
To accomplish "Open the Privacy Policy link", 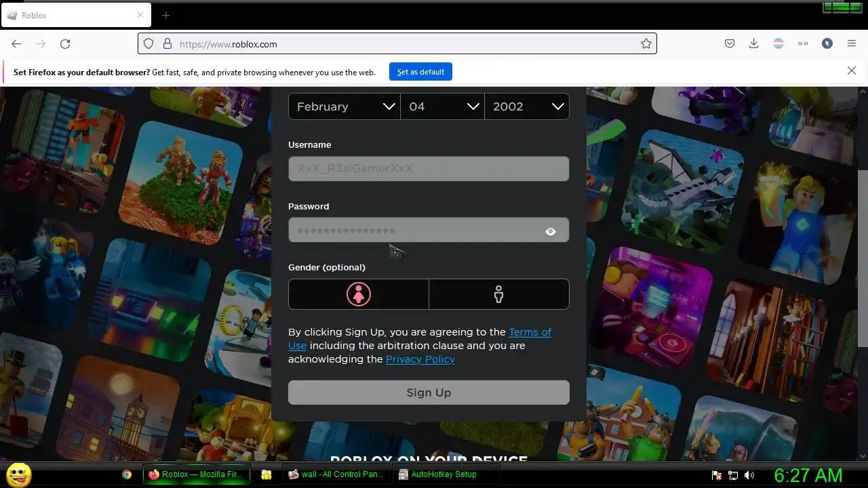I will click(x=420, y=359).
